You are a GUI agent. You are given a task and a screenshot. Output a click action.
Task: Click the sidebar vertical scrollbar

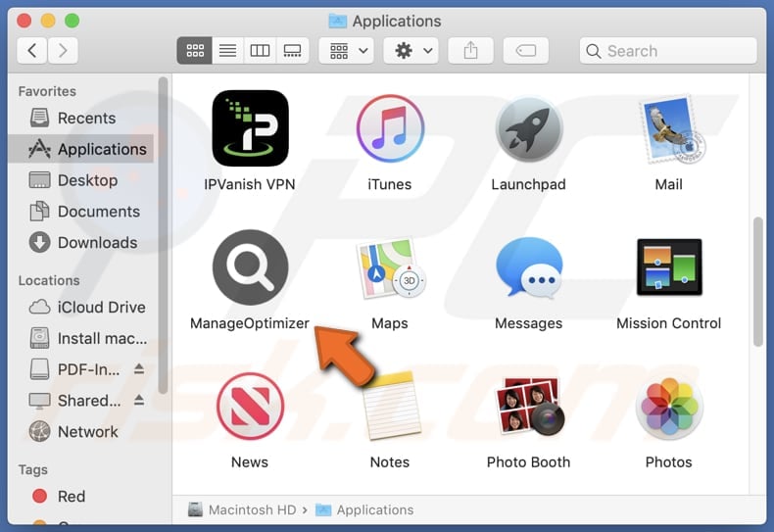coord(163,235)
